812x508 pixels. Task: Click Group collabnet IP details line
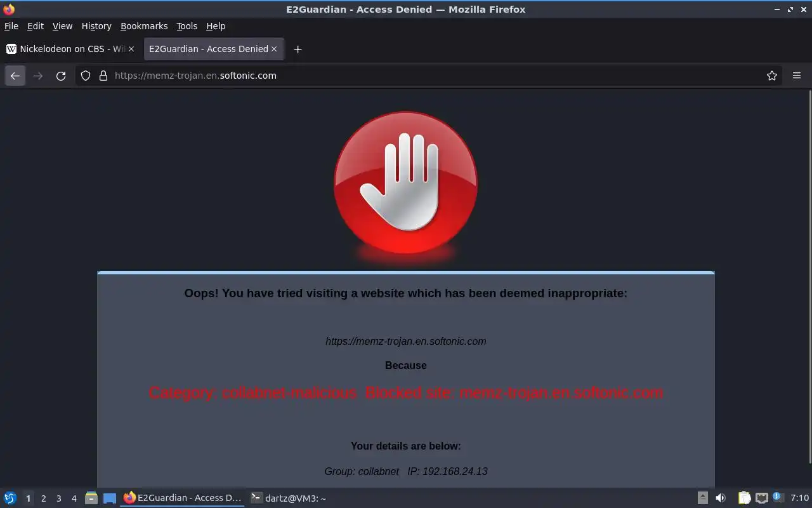(x=406, y=471)
